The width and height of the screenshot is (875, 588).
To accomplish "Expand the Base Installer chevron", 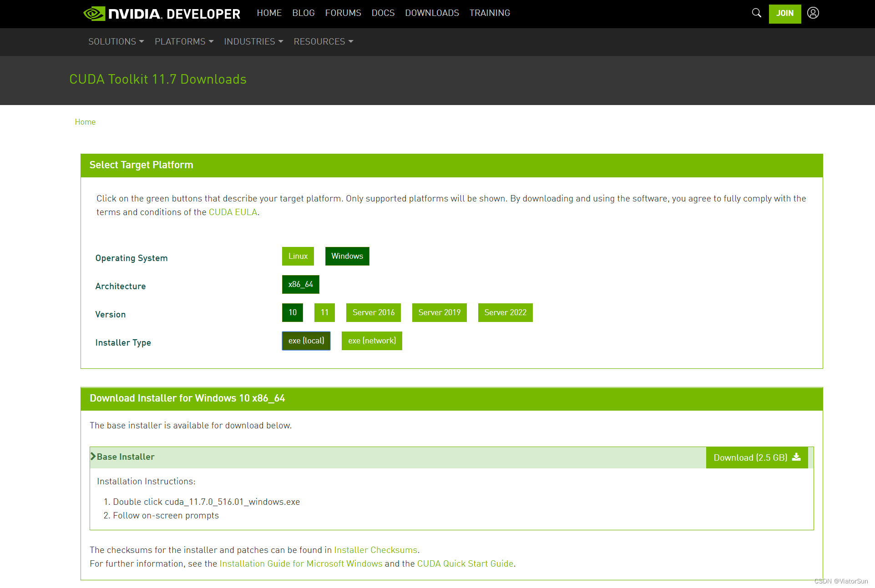I will 93,457.
